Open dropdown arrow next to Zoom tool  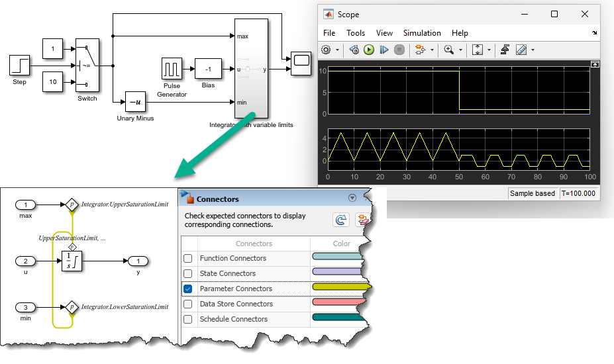pyautogui.click(x=460, y=50)
